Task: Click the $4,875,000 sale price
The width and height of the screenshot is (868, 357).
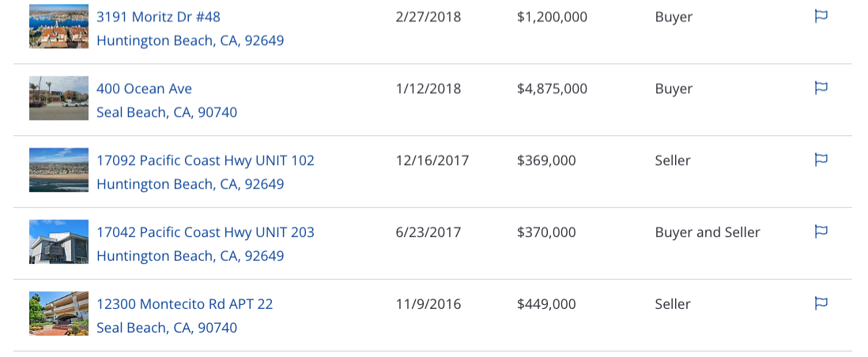Action: pos(552,89)
